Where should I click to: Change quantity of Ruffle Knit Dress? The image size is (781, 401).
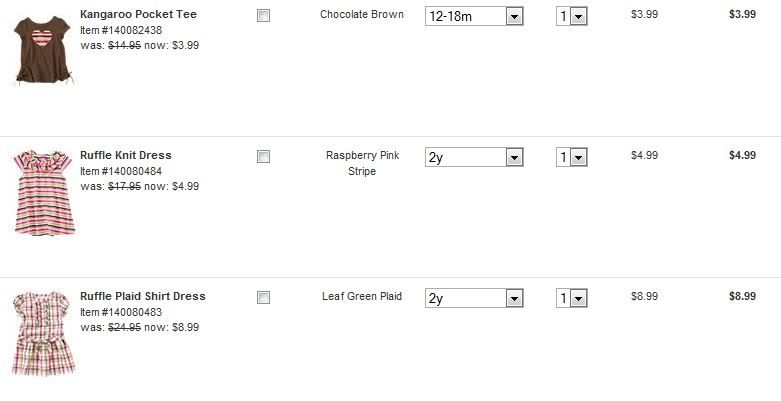coord(572,158)
